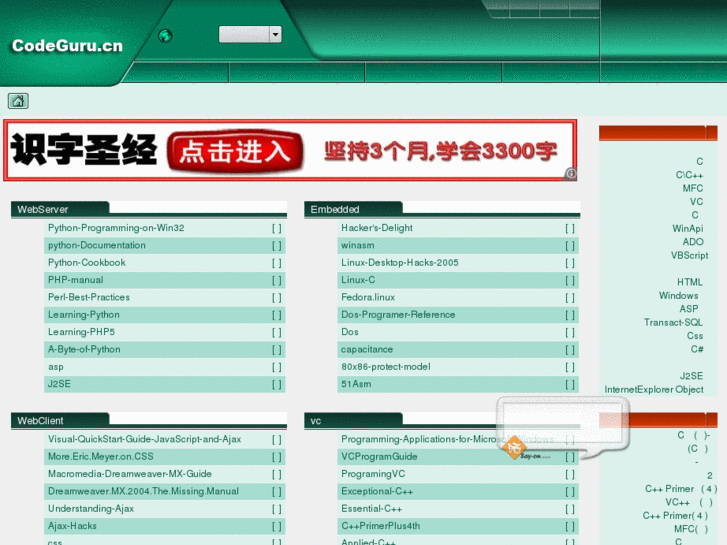Select the Embedded section header
The width and height of the screenshot is (727, 545).
coord(335,209)
